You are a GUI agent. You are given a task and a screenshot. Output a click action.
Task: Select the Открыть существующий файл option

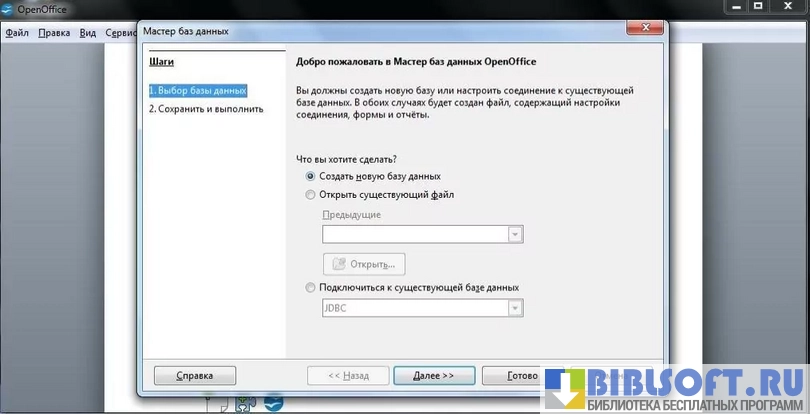[310, 194]
